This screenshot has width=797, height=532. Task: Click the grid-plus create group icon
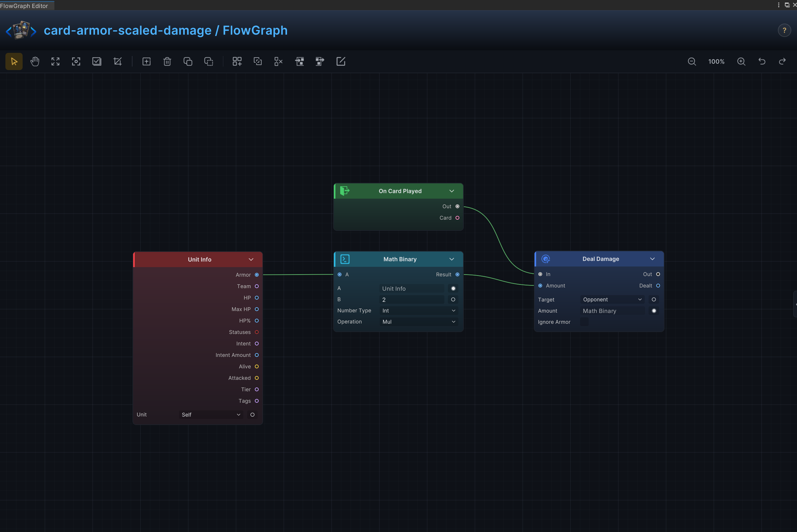[237, 61]
